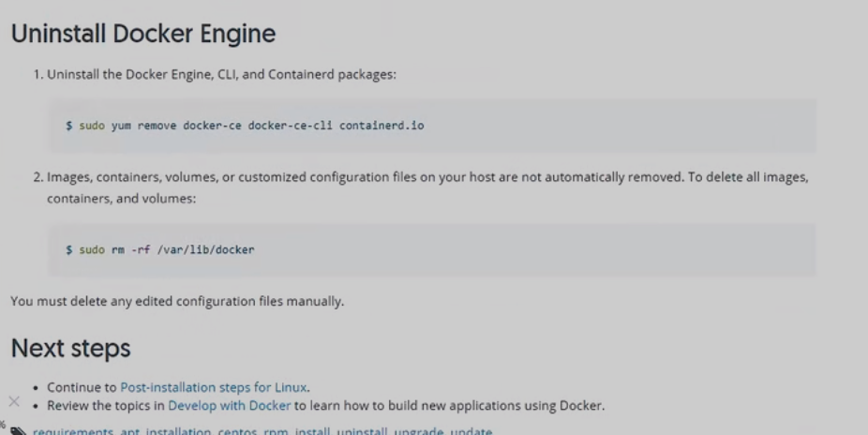Click the 'installation' tag link
This screenshot has width=868, height=435.
pos(178,430)
